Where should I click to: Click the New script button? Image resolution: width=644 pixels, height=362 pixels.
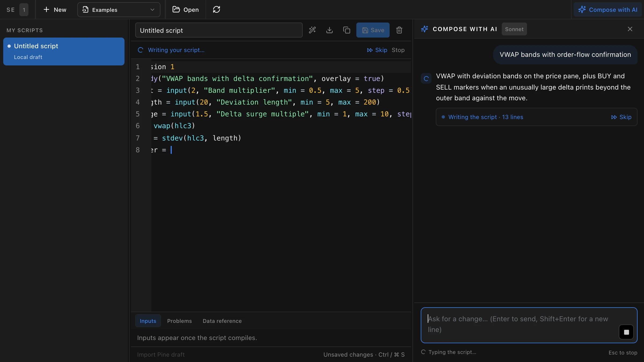pos(55,10)
